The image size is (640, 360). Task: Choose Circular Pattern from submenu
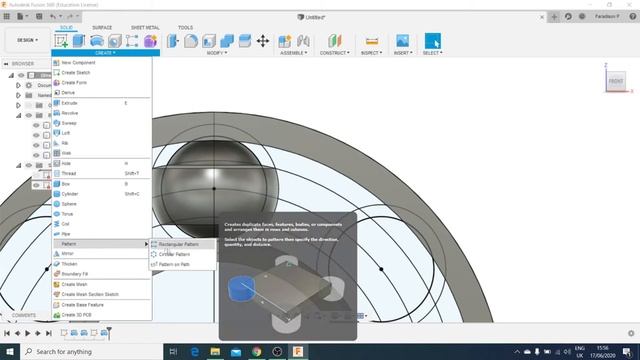coord(182,254)
